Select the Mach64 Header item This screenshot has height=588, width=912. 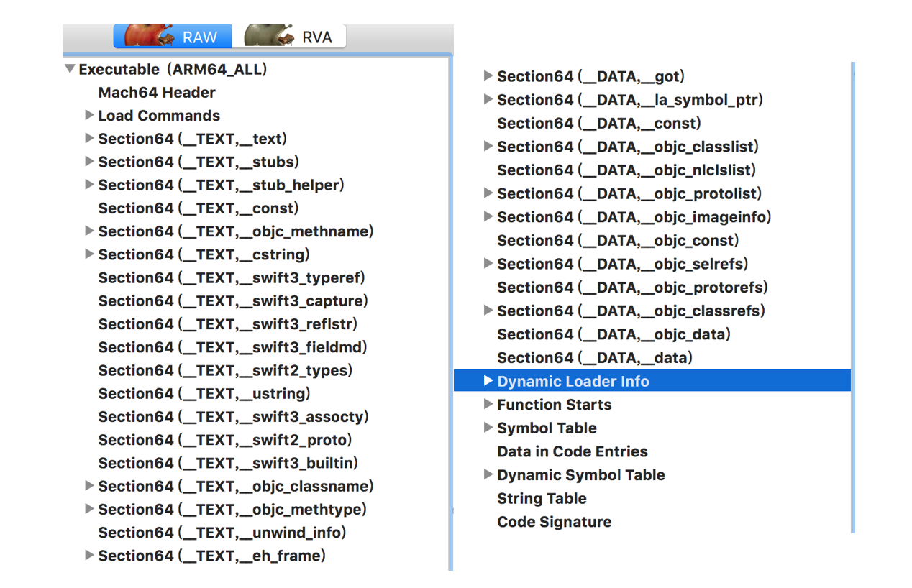(x=157, y=93)
